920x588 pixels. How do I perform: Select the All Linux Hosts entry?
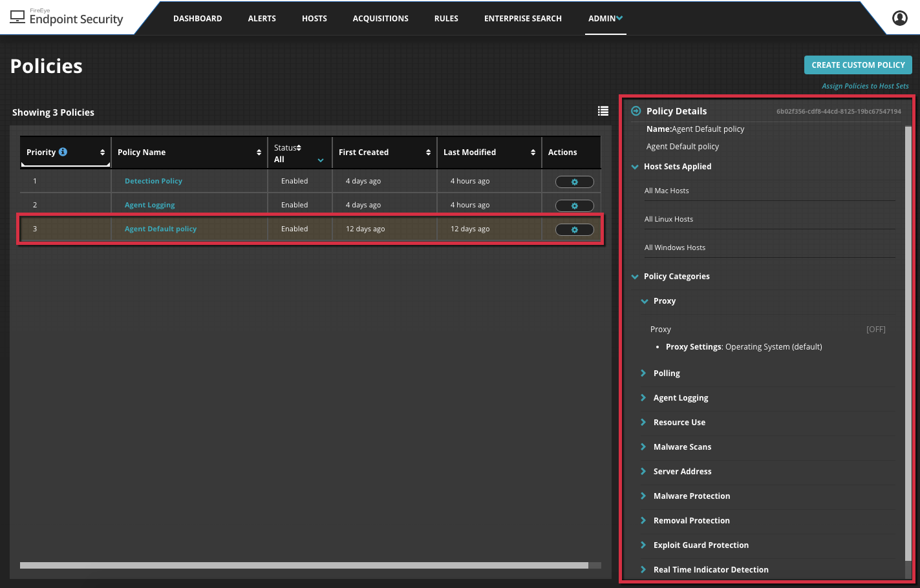coord(669,219)
